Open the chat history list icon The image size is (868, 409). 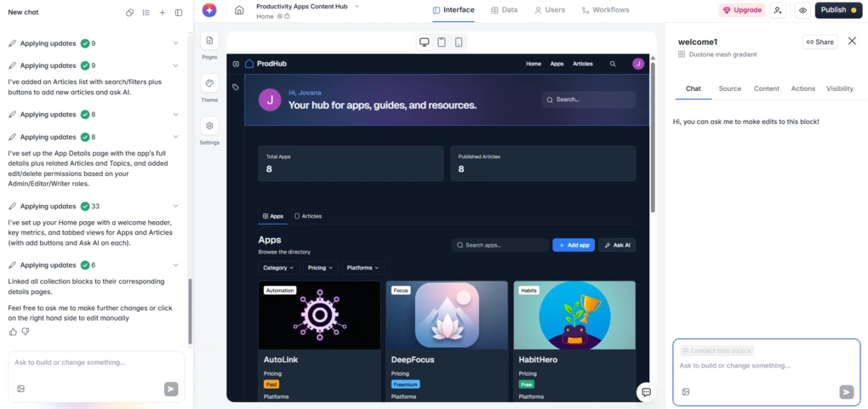point(146,12)
